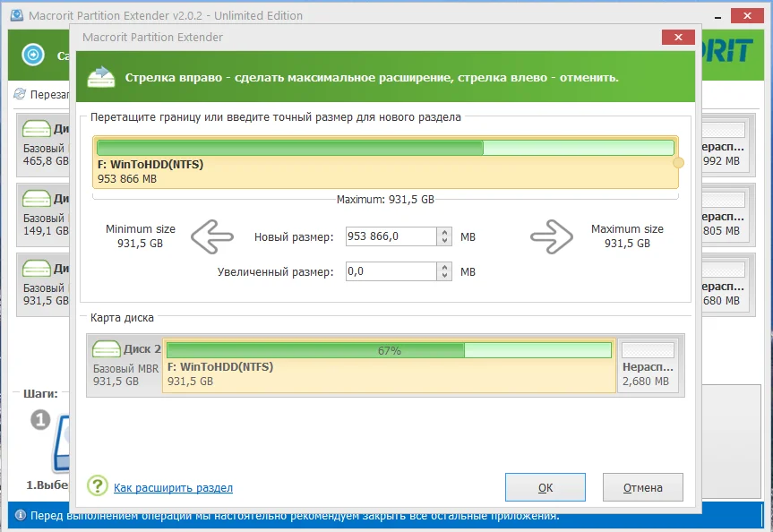Increase the Увеличенный размер value with up spinner
The width and height of the screenshot is (773, 532).
tap(444, 267)
